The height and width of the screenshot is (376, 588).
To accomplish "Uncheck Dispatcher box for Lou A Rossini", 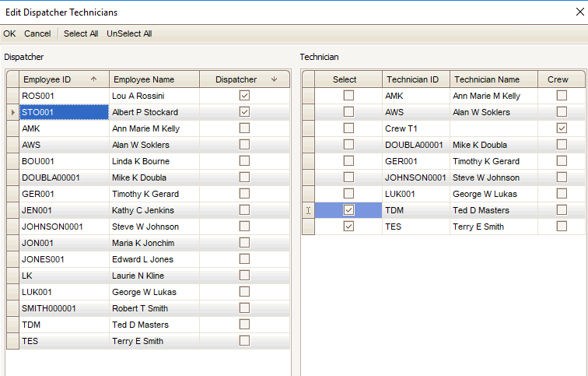I will point(245,96).
